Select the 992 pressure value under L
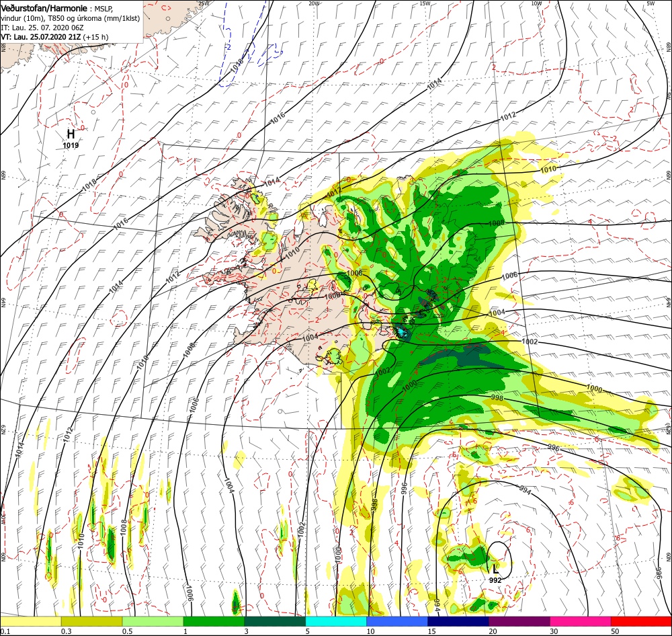This screenshot has height=636, width=672. click(495, 580)
